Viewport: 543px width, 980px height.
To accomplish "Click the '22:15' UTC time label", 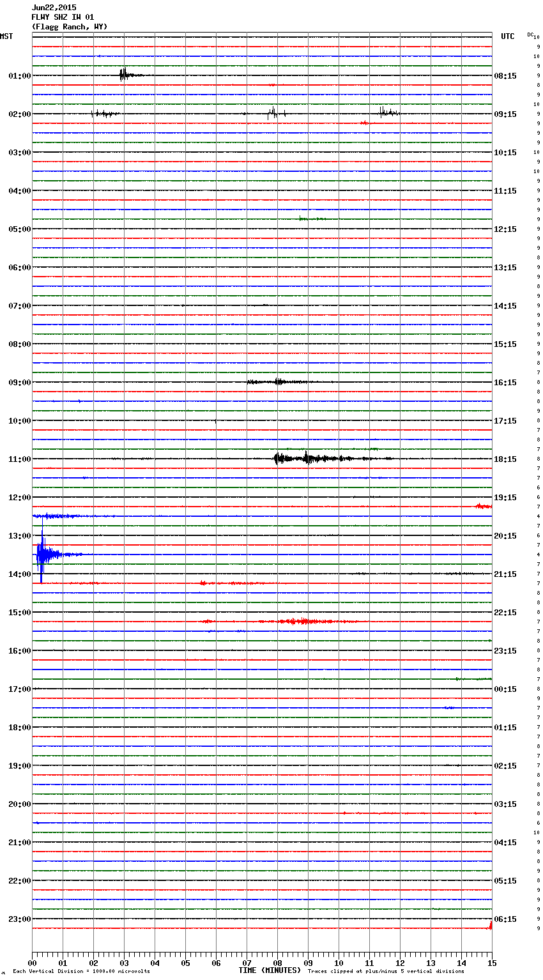I will coord(505,613).
